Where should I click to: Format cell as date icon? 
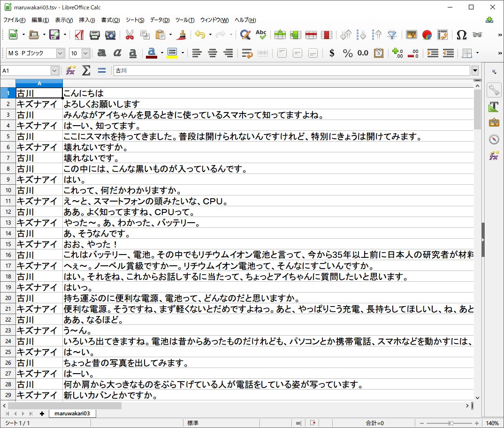click(x=379, y=53)
